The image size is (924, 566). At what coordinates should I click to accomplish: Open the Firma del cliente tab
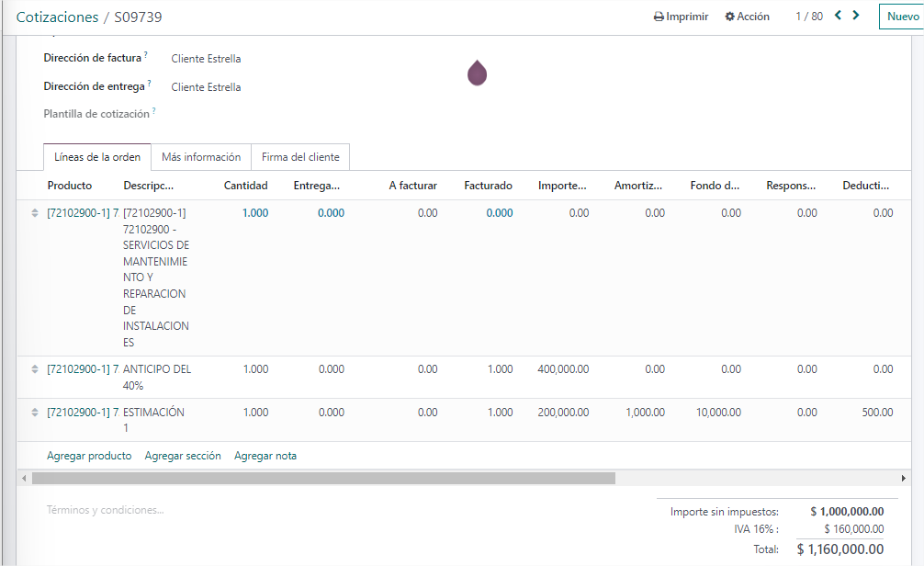(300, 157)
